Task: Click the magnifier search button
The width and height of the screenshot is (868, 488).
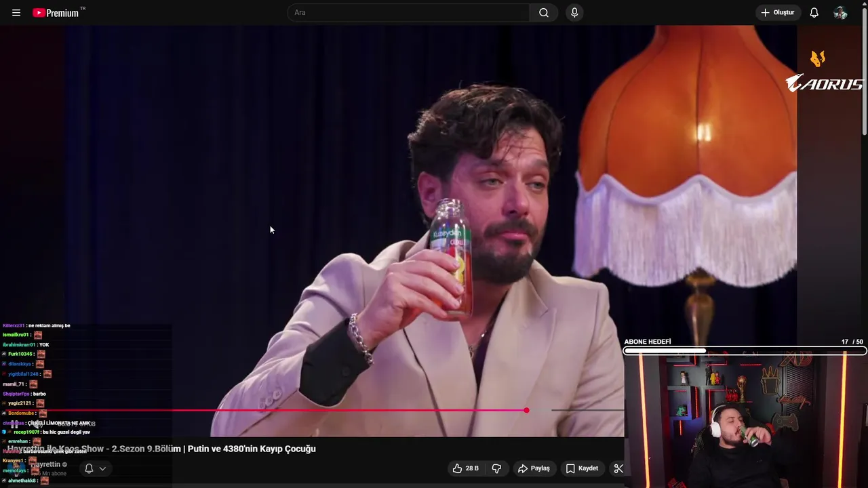Action: [x=544, y=13]
